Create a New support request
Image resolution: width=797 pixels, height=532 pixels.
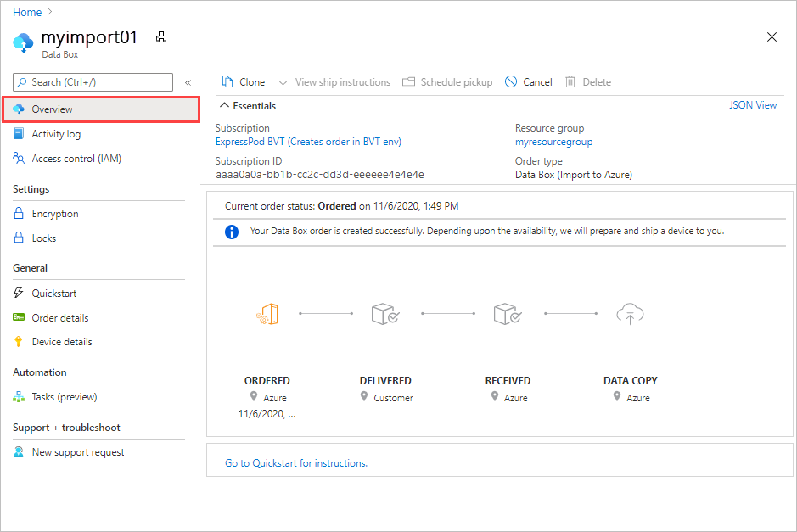[78, 452]
